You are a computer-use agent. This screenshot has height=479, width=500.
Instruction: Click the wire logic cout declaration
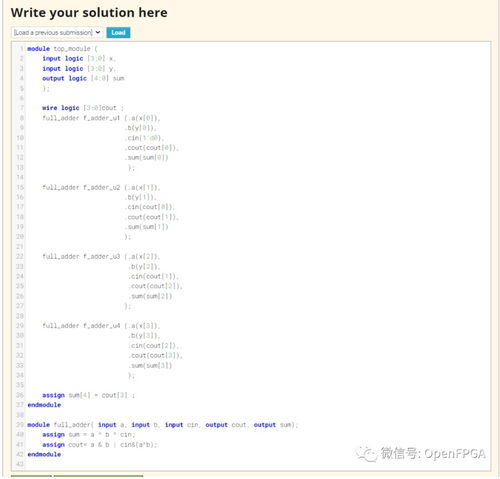point(83,108)
